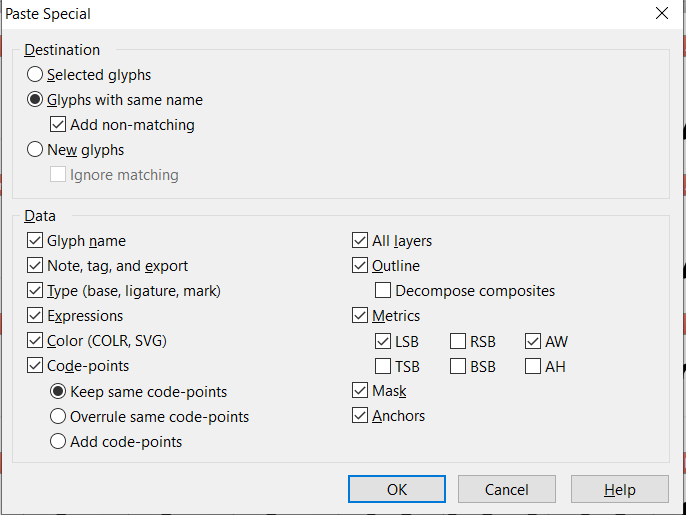Select 'Overrule same code-points' option
The image size is (686, 515).
tap(59, 417)
